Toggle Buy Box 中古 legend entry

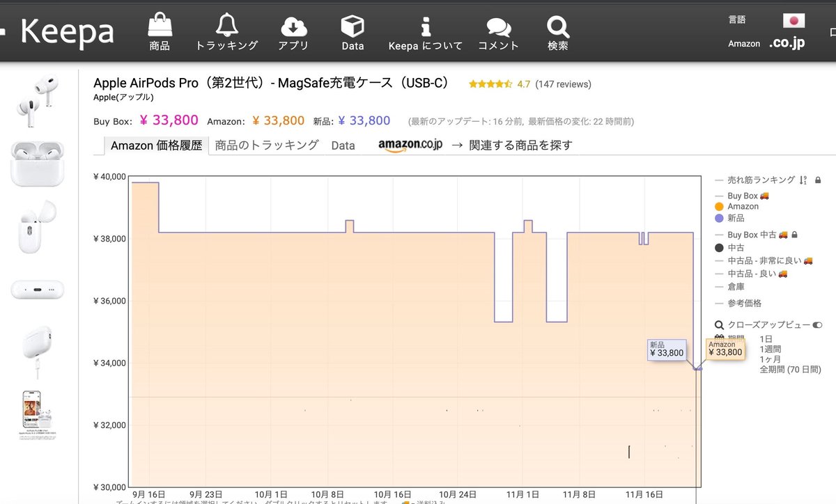tap(751, 235)
